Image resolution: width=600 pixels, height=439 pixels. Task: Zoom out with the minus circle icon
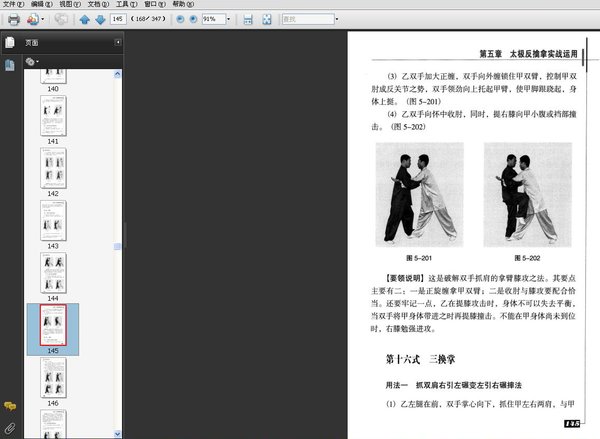coord(180,19)
